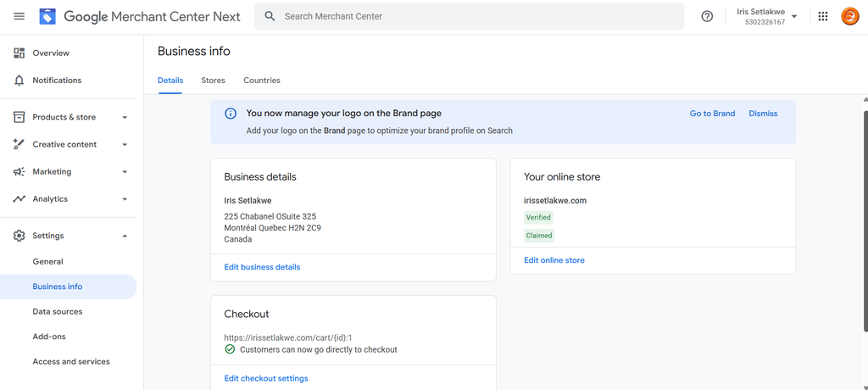Viewport: 868px width, 390px height.
Task: Click the Business details card heading
Action: pyautogui.click(x=260, y=177)
